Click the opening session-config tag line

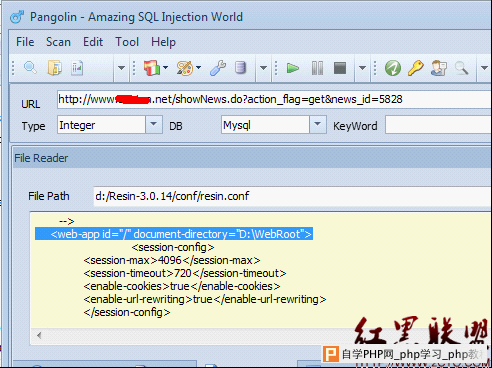[173, 247]
